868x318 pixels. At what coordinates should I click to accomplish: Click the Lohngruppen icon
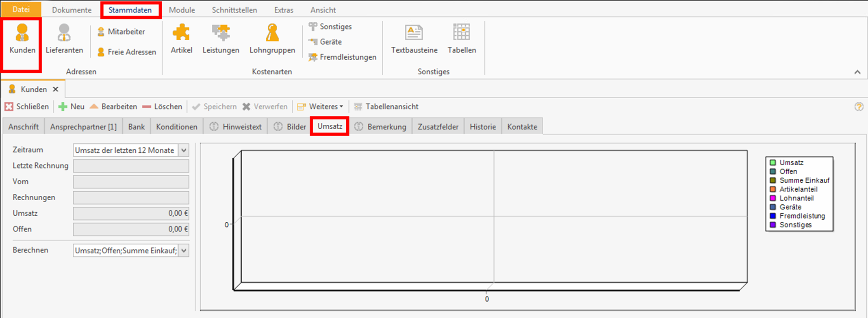tap(272, 39)
